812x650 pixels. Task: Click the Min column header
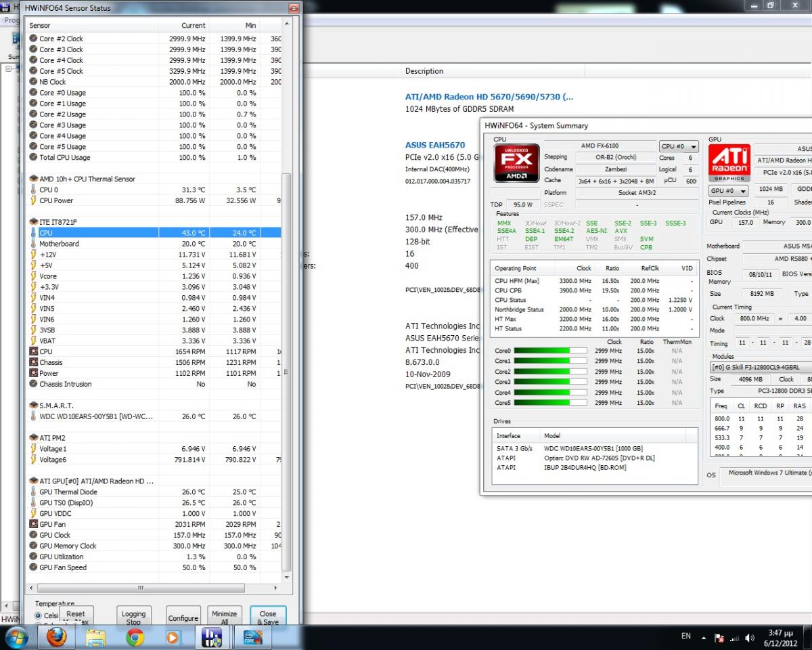tap(234, 26)
